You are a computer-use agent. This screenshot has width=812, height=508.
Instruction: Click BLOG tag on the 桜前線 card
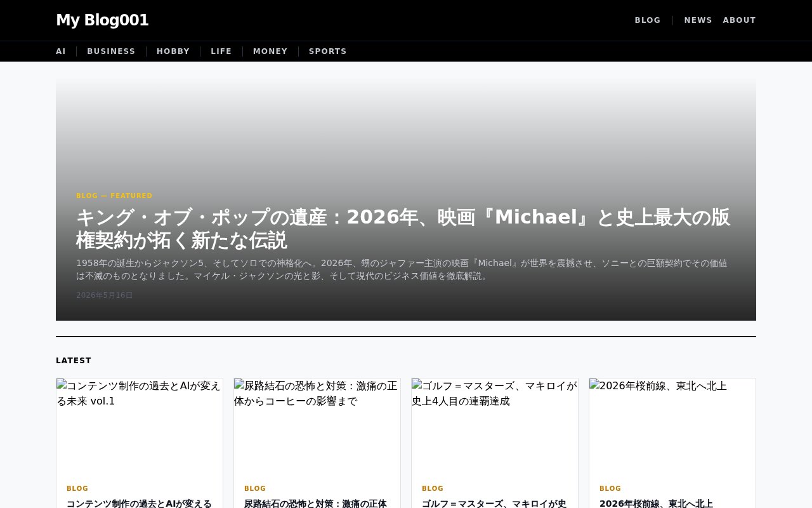[610, 489]
